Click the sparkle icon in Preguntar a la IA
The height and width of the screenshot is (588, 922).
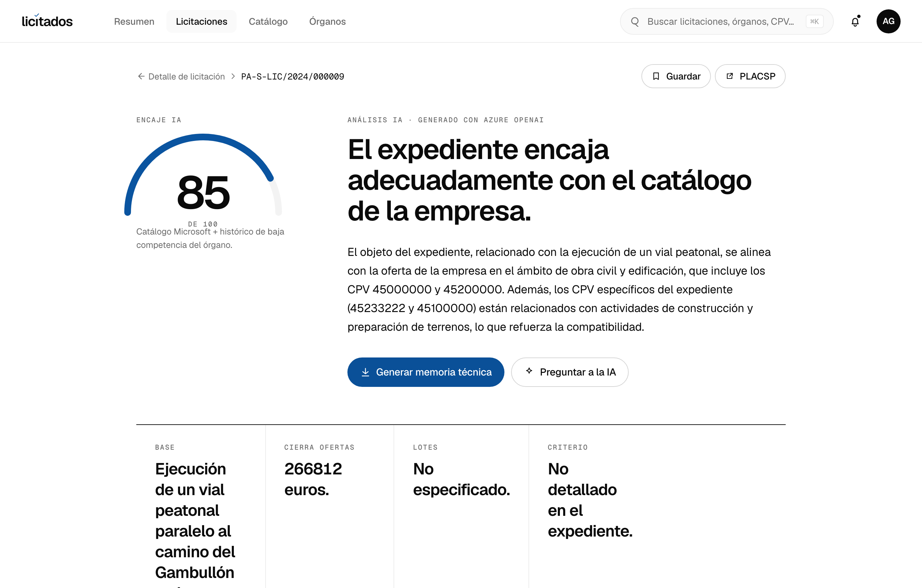pos(529,371)
